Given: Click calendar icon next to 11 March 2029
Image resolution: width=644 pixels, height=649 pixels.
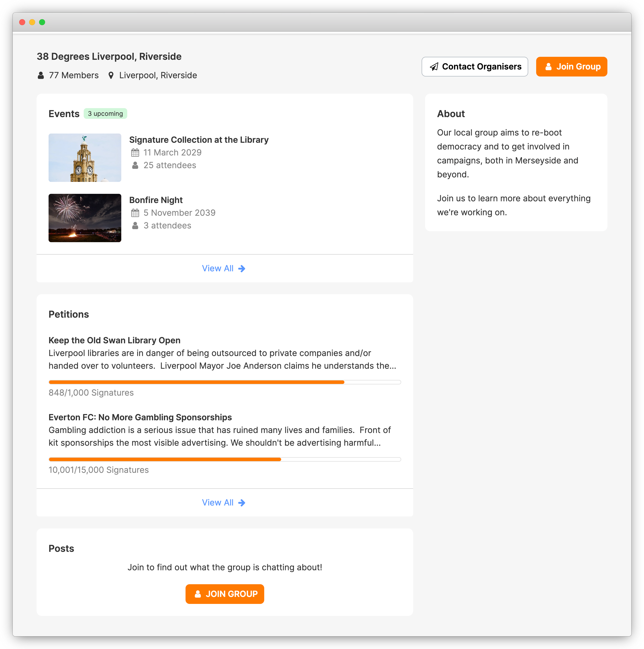Looking at the screenshot, I should click(135, 153).
